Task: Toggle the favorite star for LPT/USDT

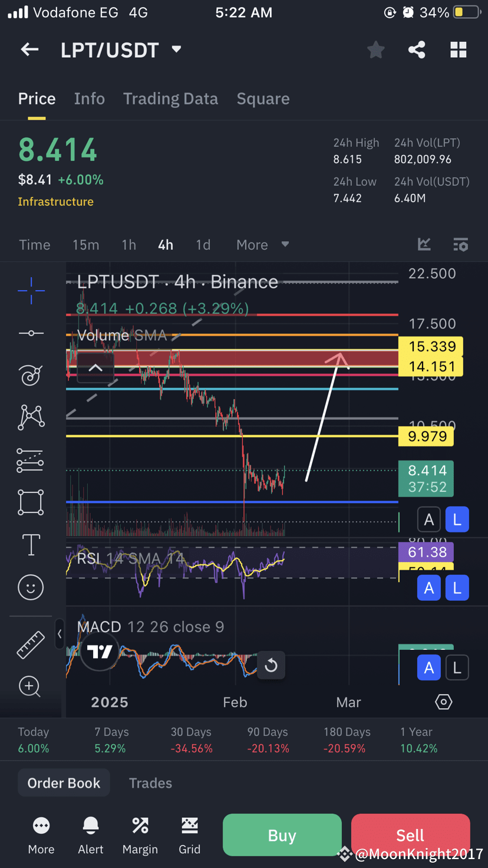Action: point(375,50)
